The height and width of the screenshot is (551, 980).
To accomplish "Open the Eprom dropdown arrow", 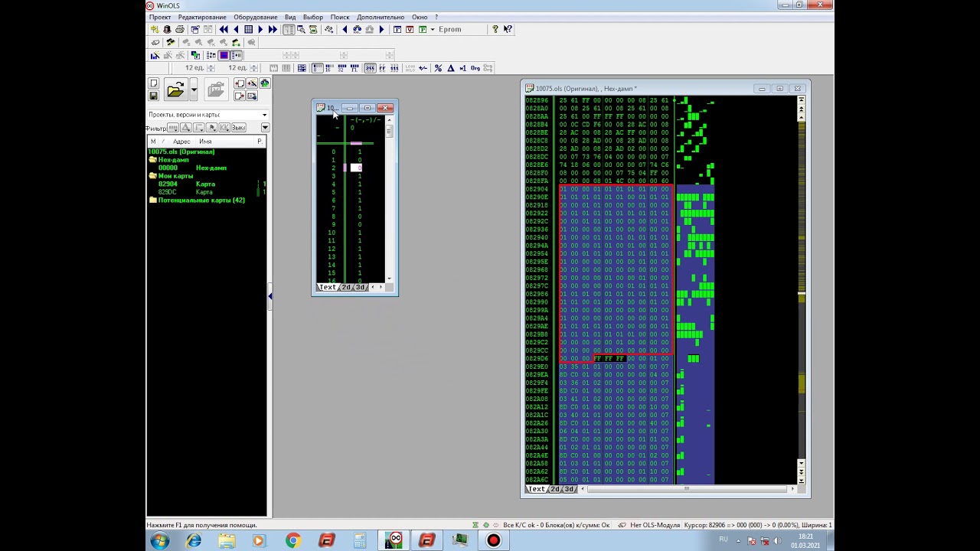I will pyautogui.click(x=433, y=29).
